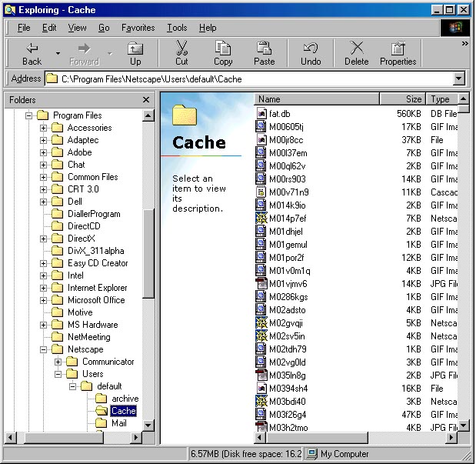Click the folder icon in the Address bar

tap(52, 79)
